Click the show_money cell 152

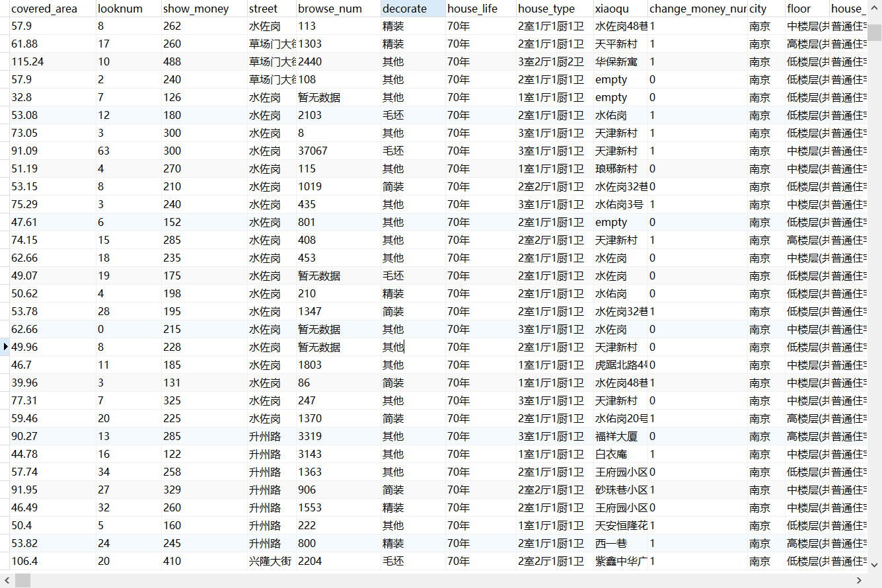tap(204, 222)
